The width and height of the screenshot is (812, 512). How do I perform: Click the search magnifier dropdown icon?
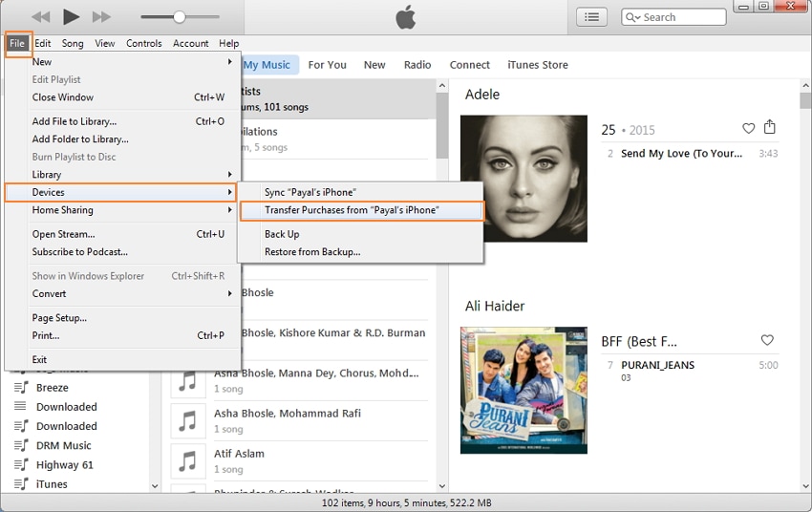(632, 17)
